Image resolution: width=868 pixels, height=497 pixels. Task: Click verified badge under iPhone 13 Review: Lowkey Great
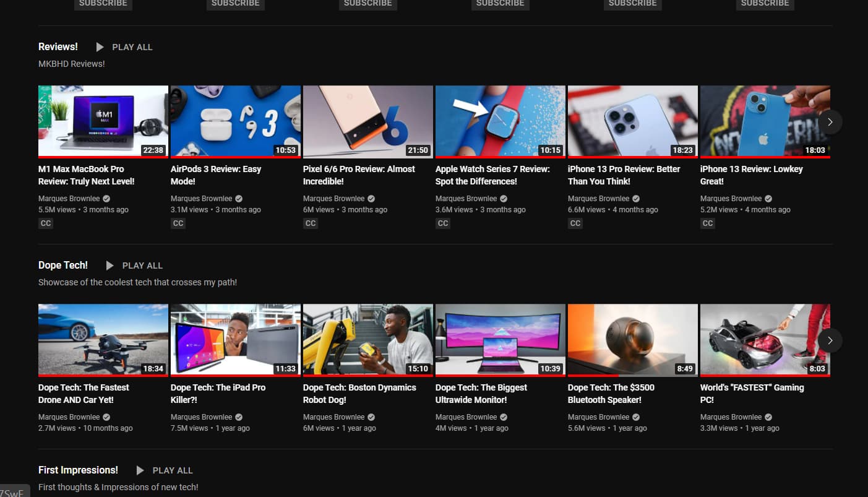768,199
